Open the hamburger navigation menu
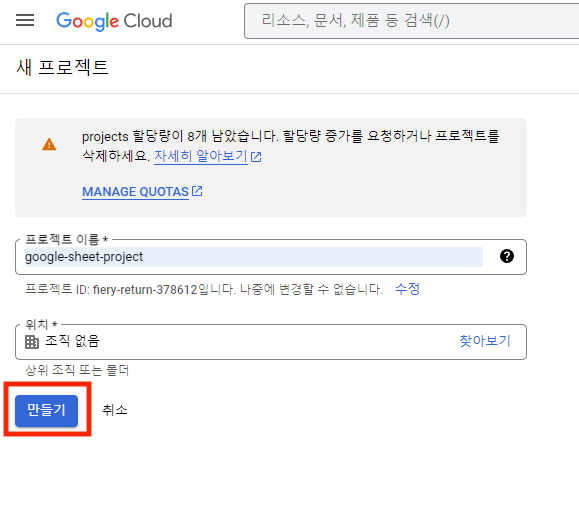 point(25,20)
